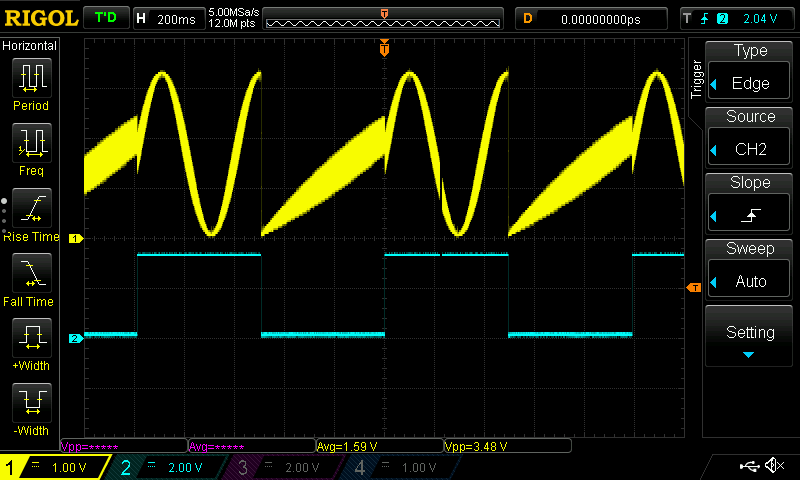The image size is (800, 480).
Task: Click the D horizontal delay readout
Action: (591, 19)
